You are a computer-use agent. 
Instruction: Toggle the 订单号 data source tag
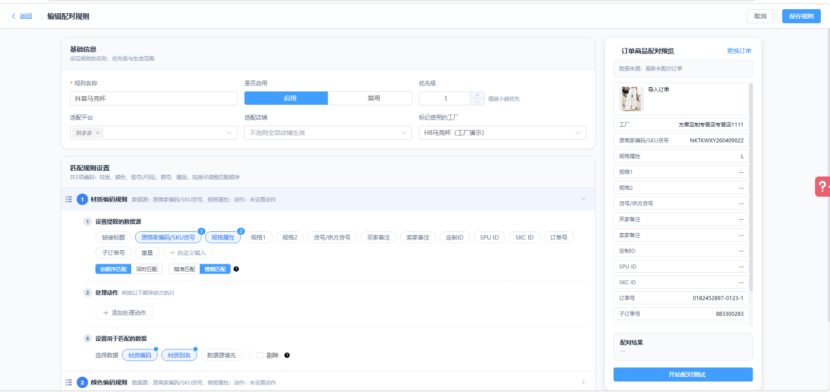(559, 238)
